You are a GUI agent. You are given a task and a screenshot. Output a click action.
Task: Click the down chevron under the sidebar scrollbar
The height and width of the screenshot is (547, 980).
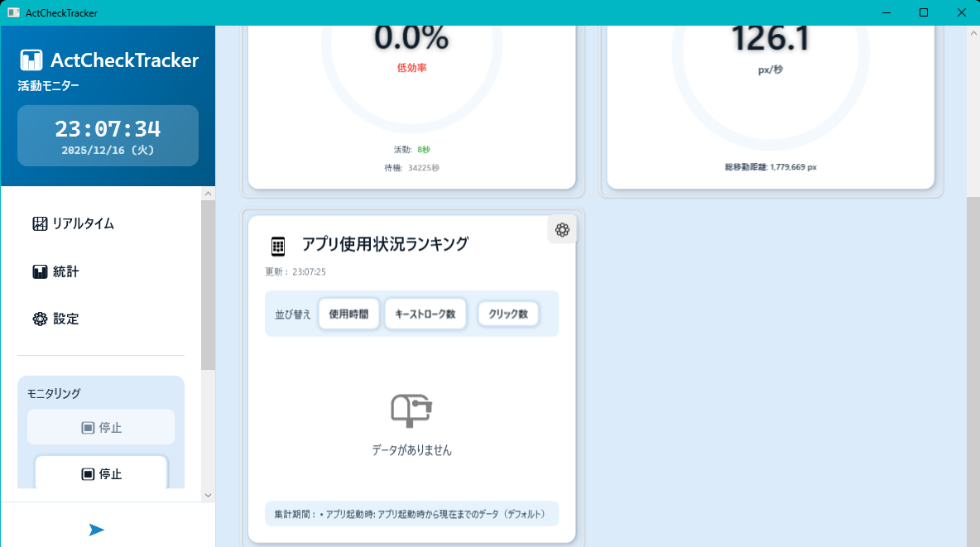208,495
